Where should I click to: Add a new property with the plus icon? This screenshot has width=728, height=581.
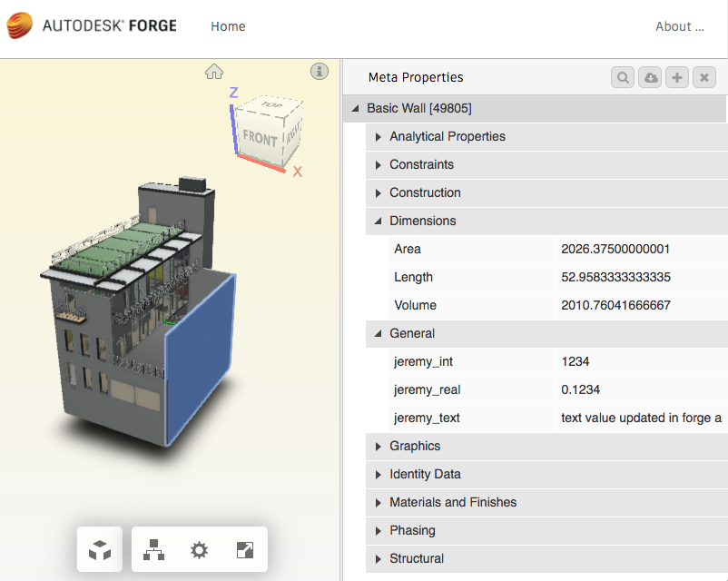pos(677,77)
